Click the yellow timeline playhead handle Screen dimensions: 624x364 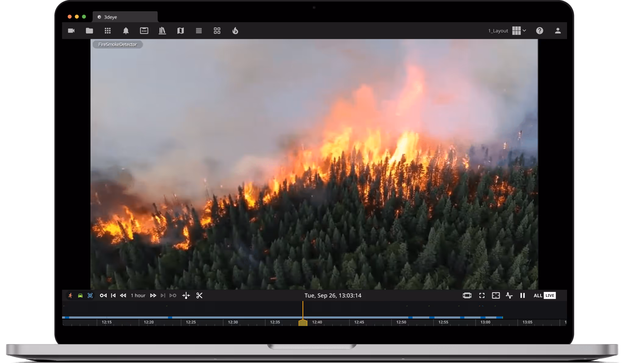tap(303, 323)
